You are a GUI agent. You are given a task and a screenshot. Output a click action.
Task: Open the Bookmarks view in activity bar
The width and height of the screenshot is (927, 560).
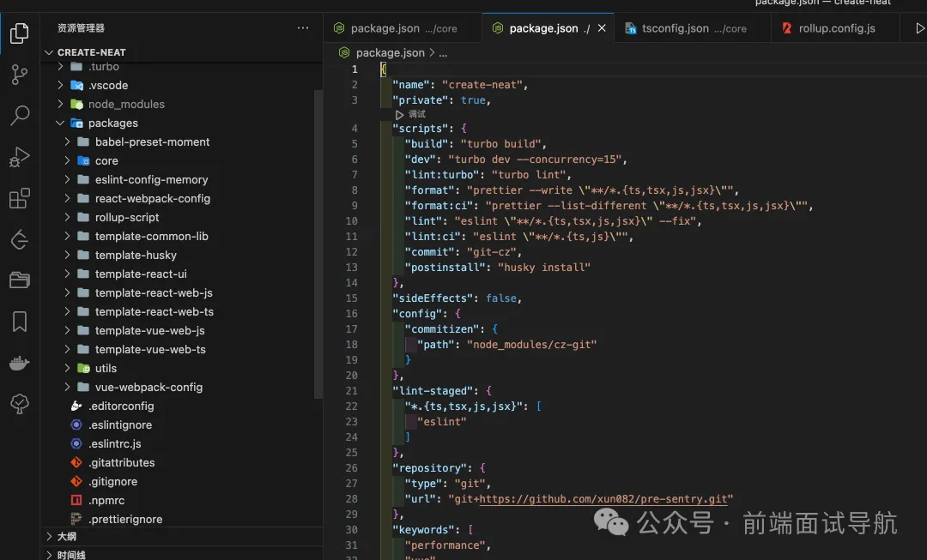19,322
